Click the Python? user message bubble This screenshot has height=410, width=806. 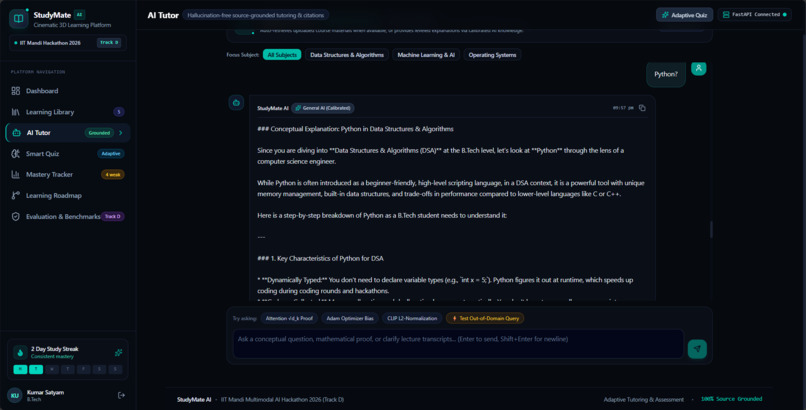click(666, 74)
